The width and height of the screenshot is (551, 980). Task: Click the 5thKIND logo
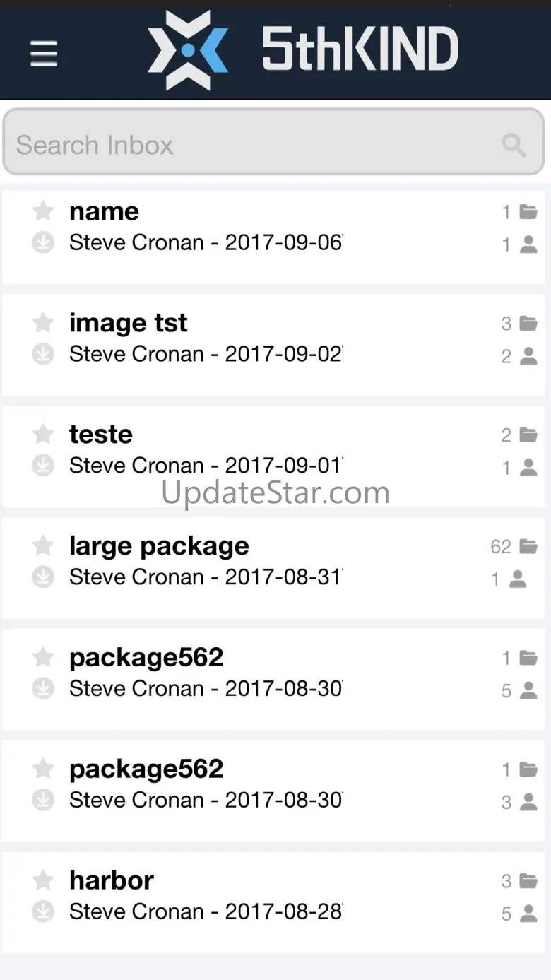(x=304, y=50)
